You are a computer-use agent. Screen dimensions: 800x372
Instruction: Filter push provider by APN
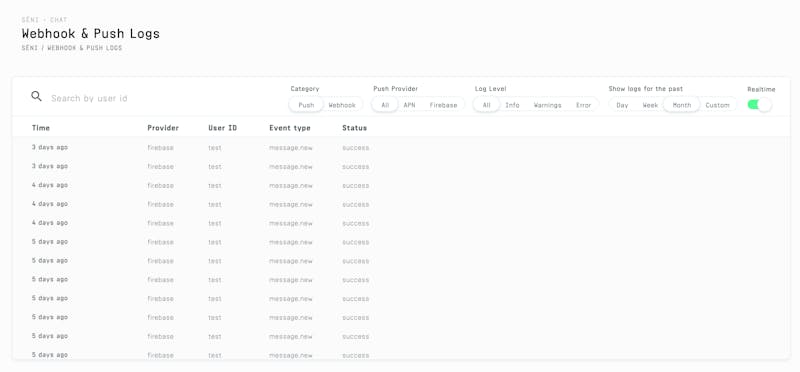click(409, 105)
